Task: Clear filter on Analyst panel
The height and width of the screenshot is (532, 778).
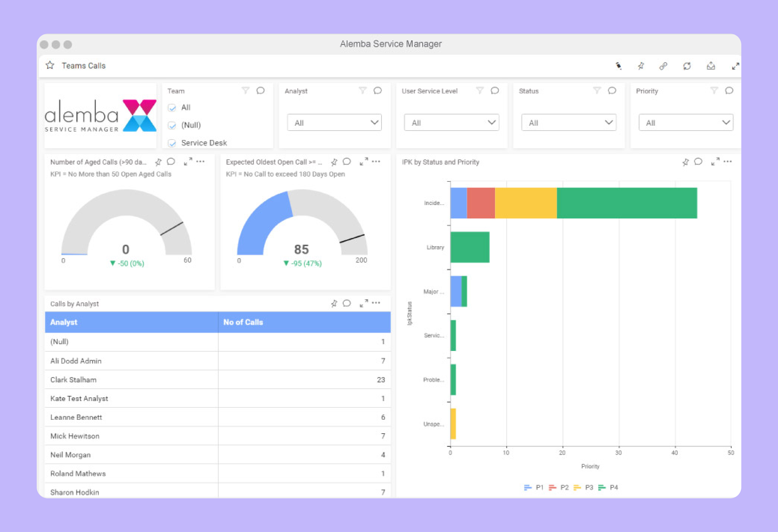Action: coord(362,91)
